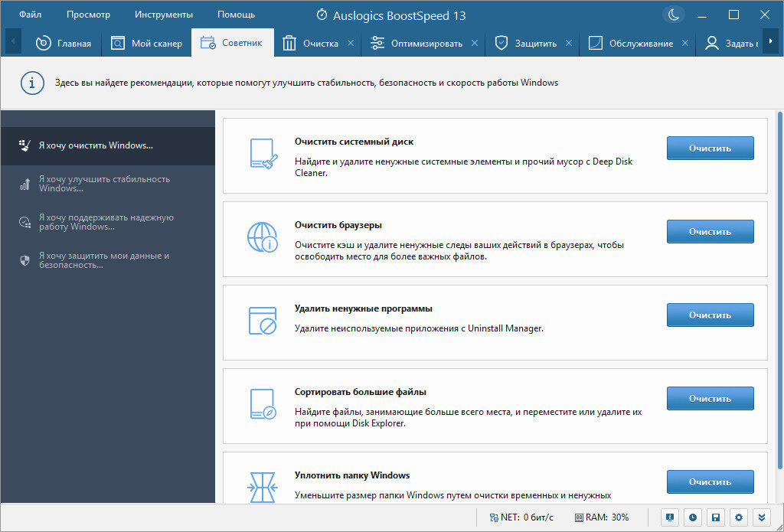Click the notification alert icon in status bar

click(x=669, y=517)
